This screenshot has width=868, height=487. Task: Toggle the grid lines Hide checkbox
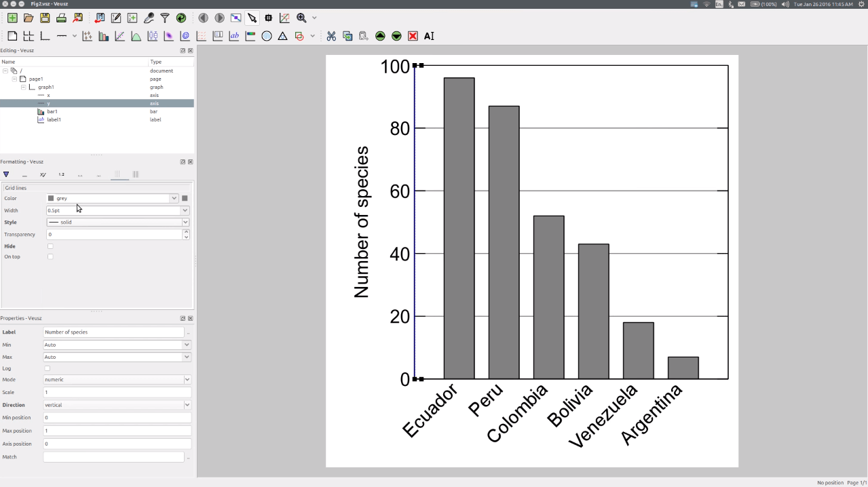(50, 246)
